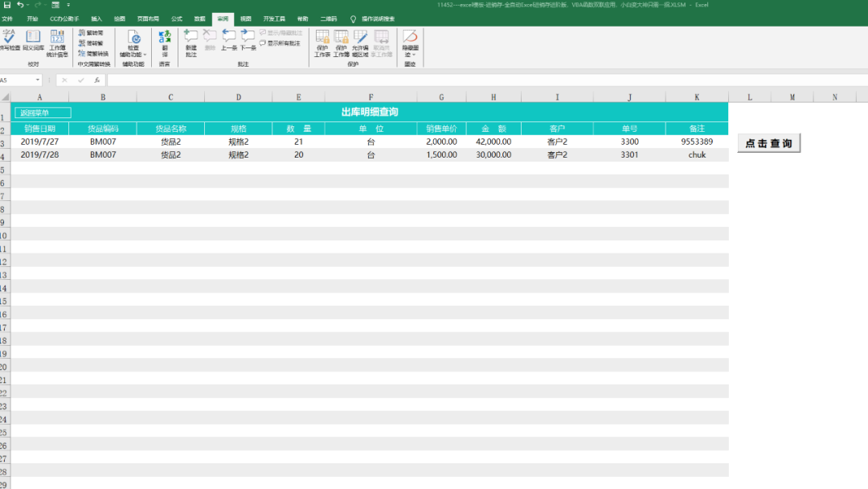Click inside the formula bar input
Image resolution: width=868 pixels, height=489 pixels.
coord(487,80)
